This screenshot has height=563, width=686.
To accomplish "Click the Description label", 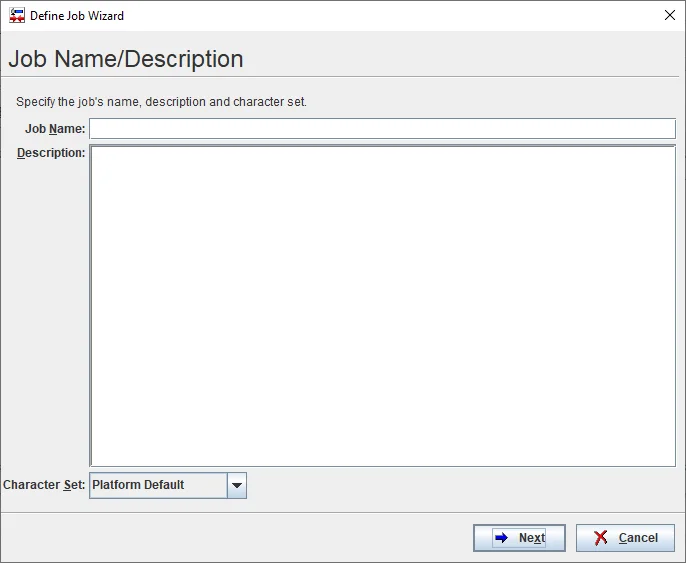I will pos(51,153).
